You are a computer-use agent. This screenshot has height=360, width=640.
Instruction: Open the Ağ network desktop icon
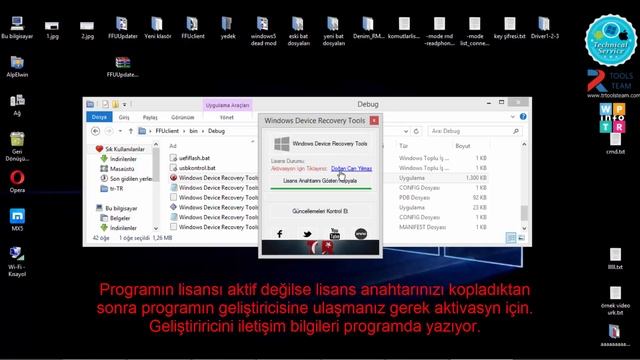(17, 105)
